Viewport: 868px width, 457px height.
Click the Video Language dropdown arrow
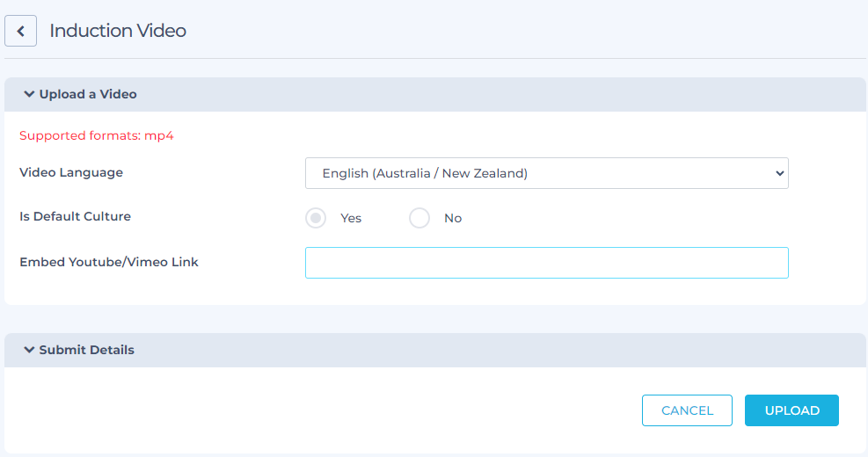779,173
